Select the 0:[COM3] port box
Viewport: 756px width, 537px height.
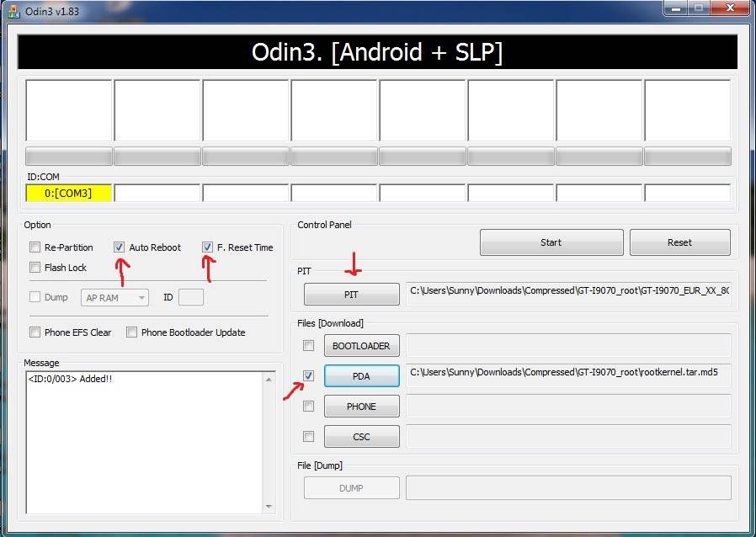(x=68, y=194)
